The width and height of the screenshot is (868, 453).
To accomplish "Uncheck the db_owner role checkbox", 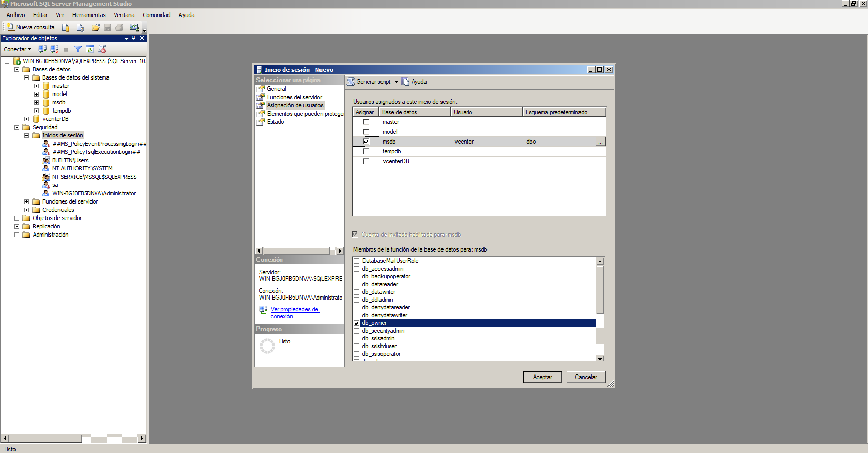I will (x=357, y=323).
